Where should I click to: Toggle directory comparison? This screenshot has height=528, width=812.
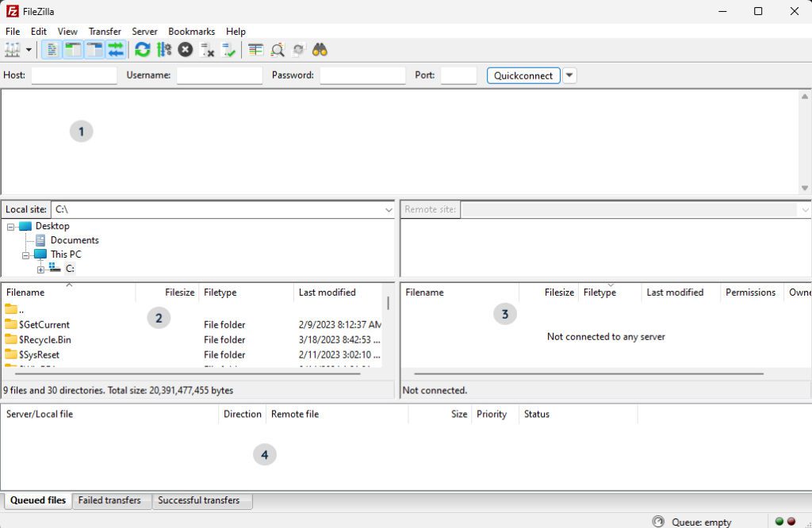tap(278, 50)
